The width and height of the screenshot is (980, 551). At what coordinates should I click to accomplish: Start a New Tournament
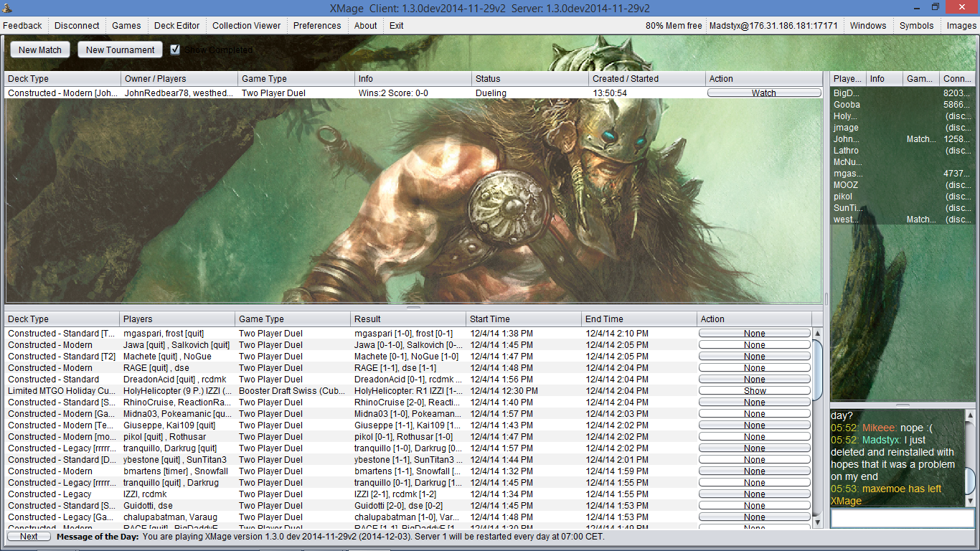click(120, 50)
